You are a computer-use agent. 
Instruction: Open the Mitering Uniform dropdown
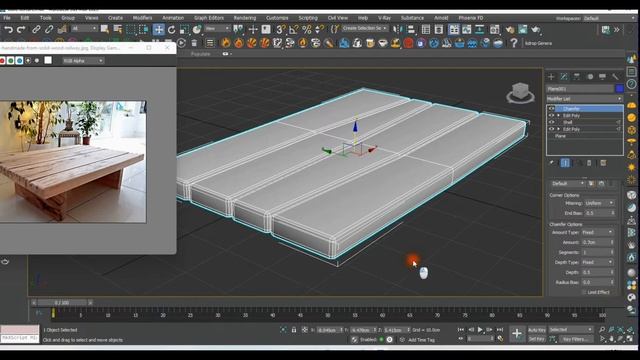pyautogui.click(x=599, y=203)
